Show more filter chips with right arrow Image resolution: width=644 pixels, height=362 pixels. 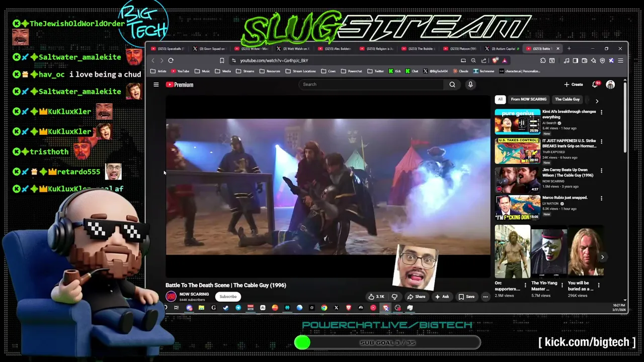point(597,101)
